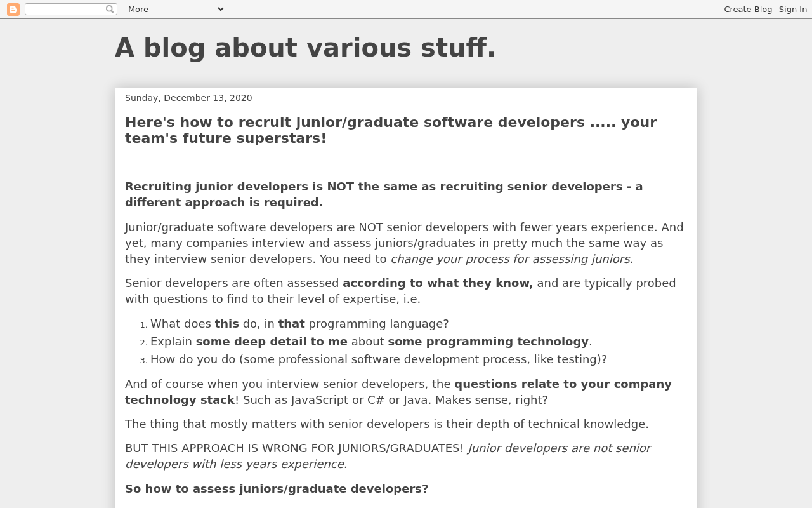Click the blog title "A blog about various stuff."
Viewport: 812px width, 508px height.
pos(305,48)
